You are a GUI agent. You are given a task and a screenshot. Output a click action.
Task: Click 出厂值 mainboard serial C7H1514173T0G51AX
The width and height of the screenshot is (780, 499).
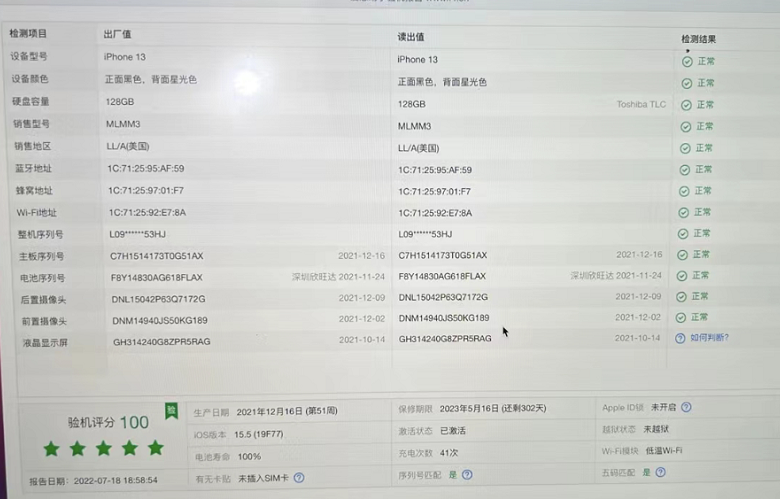(157, 256)
